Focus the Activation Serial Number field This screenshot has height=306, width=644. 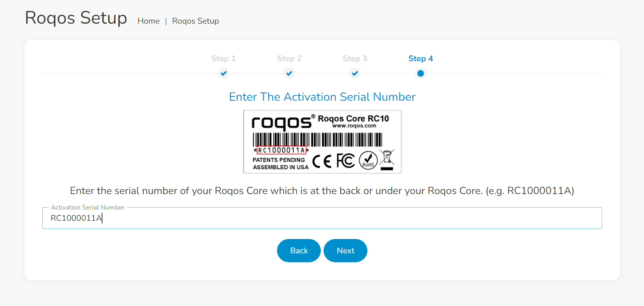[x=322, y=218]
